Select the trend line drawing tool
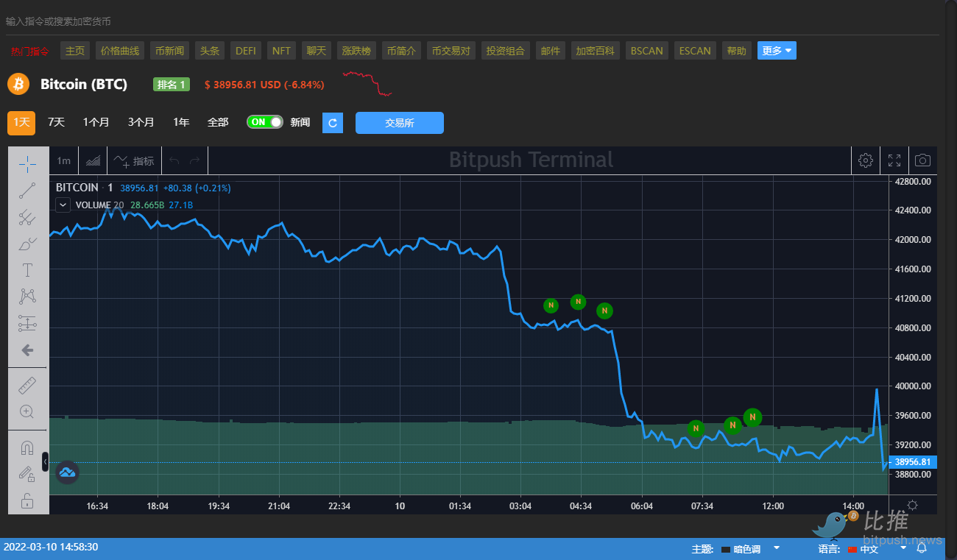 [x=27, y=191]
